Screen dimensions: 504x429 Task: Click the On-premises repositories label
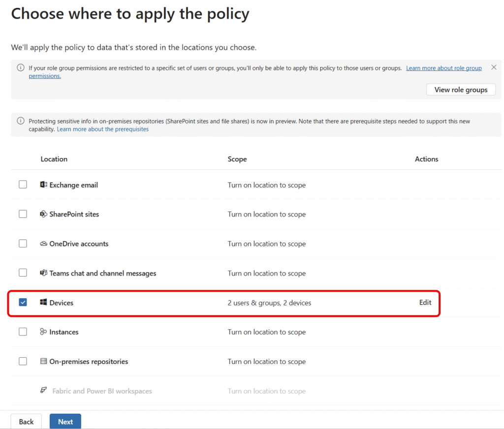[89, 362]
